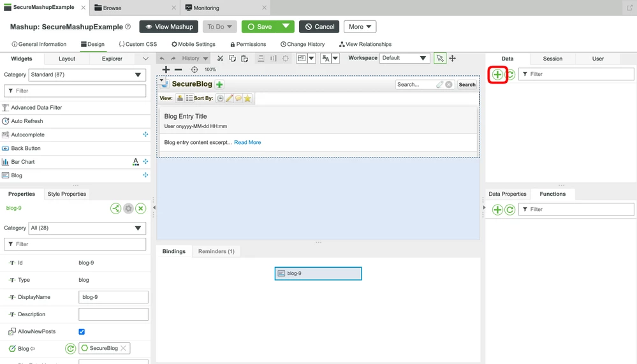This screenshot has height=364, width=637.
Task: Copy the selected widget
Action: (x=232, y=59)
